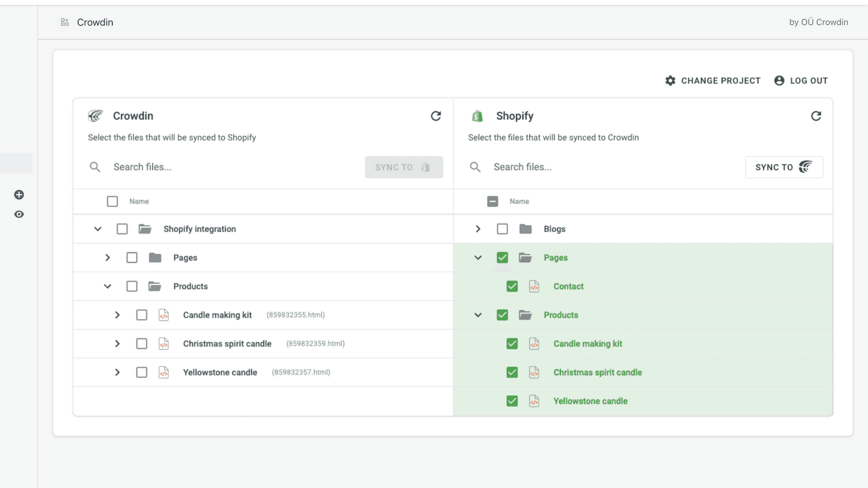Collapse the Shopify integration folder
Viewport: 868px width, 488px height.
[98, 229]
